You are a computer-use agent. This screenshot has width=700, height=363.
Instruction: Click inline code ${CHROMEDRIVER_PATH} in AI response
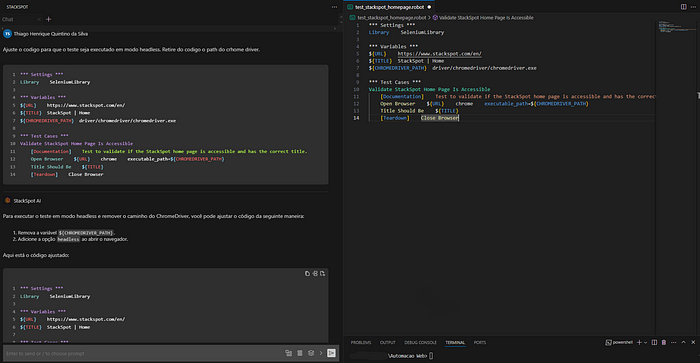click(x=86, y=233)
